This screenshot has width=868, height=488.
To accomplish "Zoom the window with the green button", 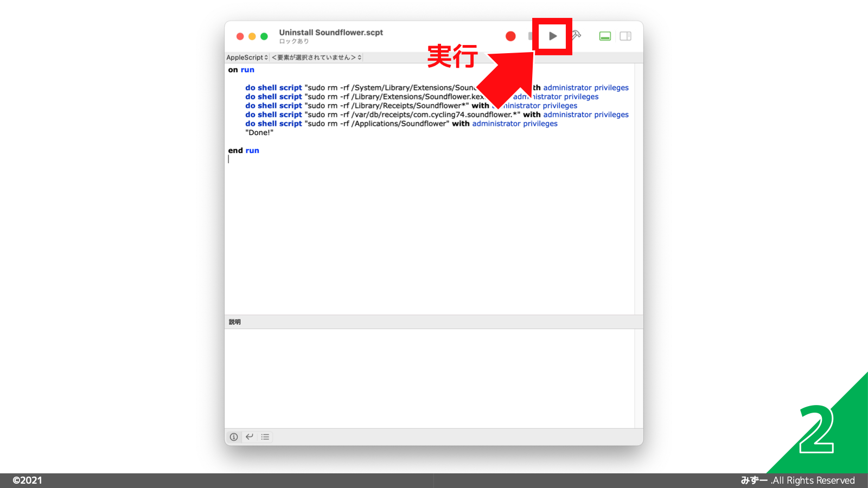I will coord(264,36).
